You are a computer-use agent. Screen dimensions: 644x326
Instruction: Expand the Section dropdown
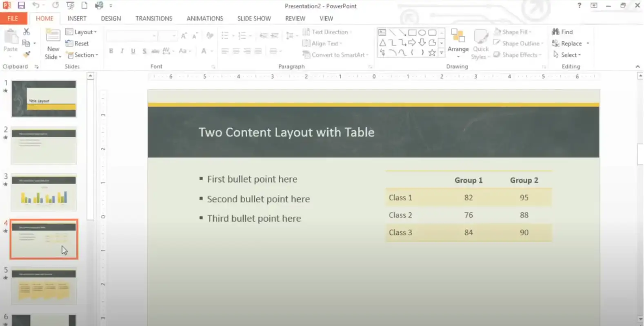[82, 55]
